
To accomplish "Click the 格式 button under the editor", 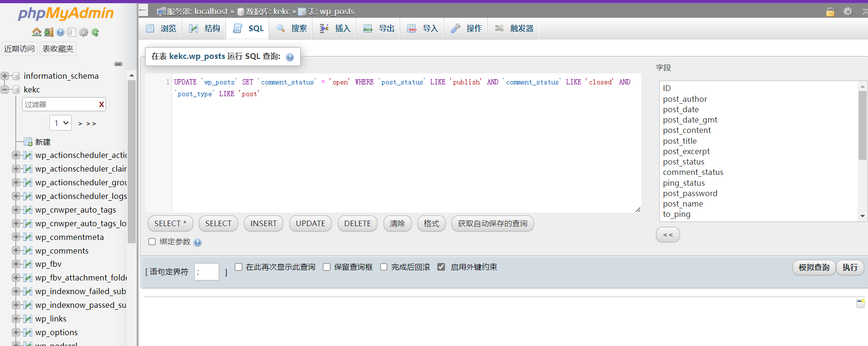I will pos(431,223).
